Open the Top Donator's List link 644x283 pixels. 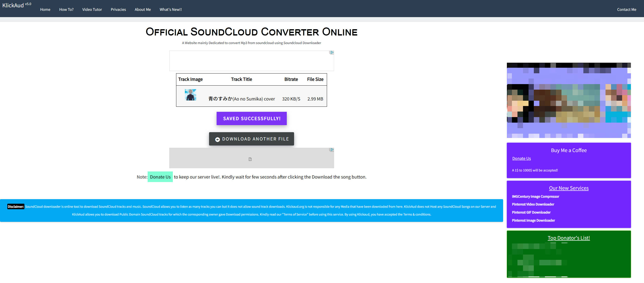click(569, 238)
